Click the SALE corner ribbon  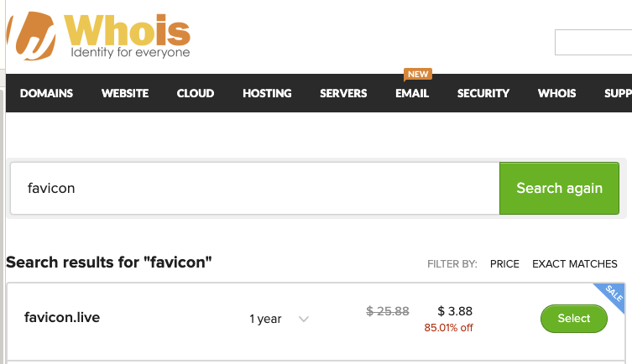[x=614, y=295]
